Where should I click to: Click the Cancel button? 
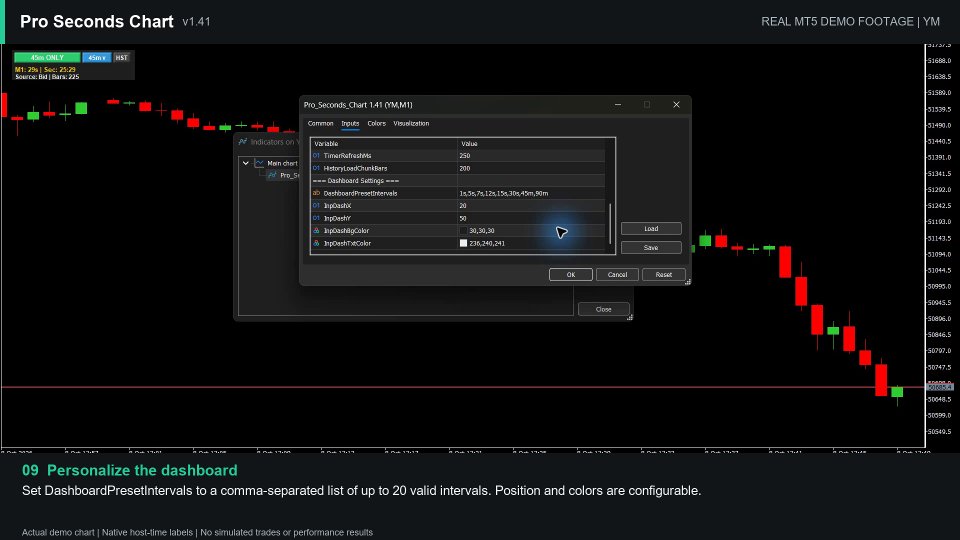click(x=617, y=275)
